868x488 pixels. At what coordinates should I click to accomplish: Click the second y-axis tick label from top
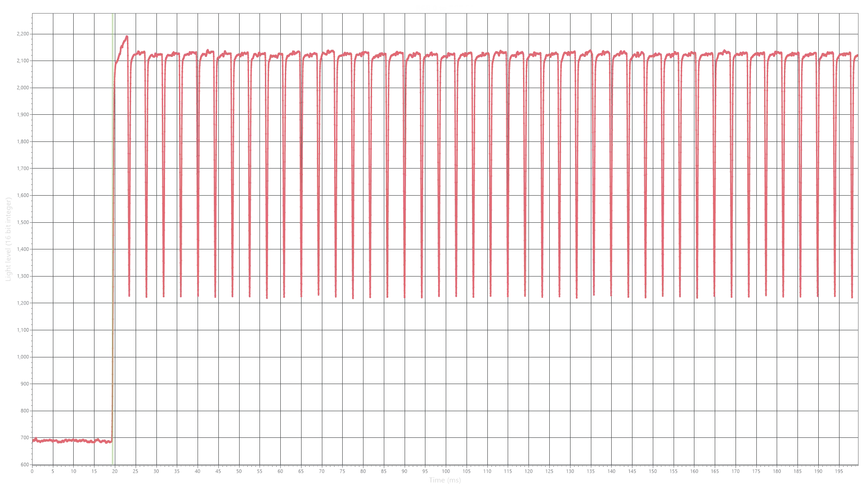click(22, 61)
